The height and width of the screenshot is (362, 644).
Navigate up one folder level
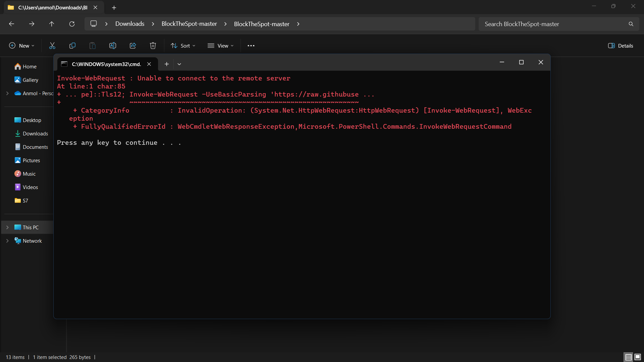click(52, 24)
